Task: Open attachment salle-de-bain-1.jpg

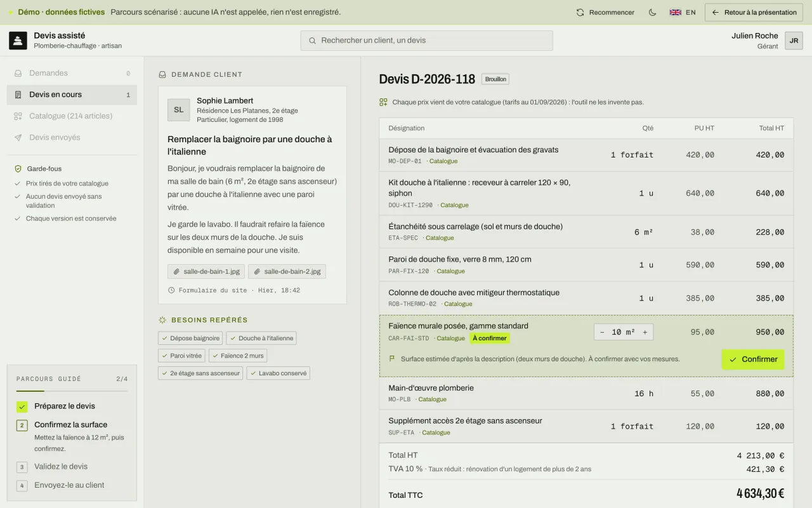Action: (x=206, y=271)
